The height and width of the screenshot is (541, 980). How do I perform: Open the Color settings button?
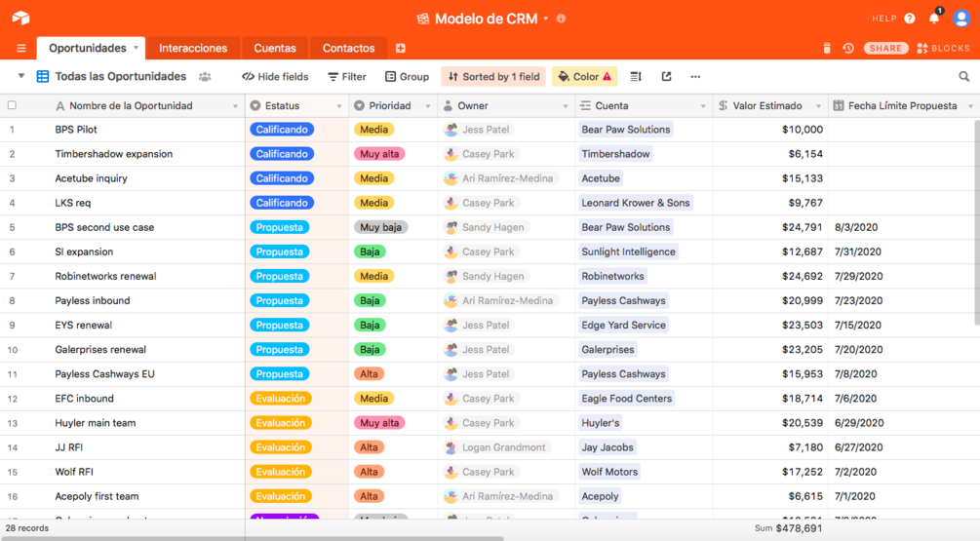[584, 77]
